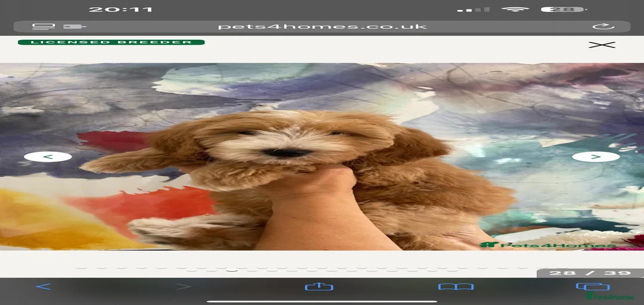Viewport: 644px width, 305px height.
Task: Open Safari page settings reader icon
Action: coord(44,26)
